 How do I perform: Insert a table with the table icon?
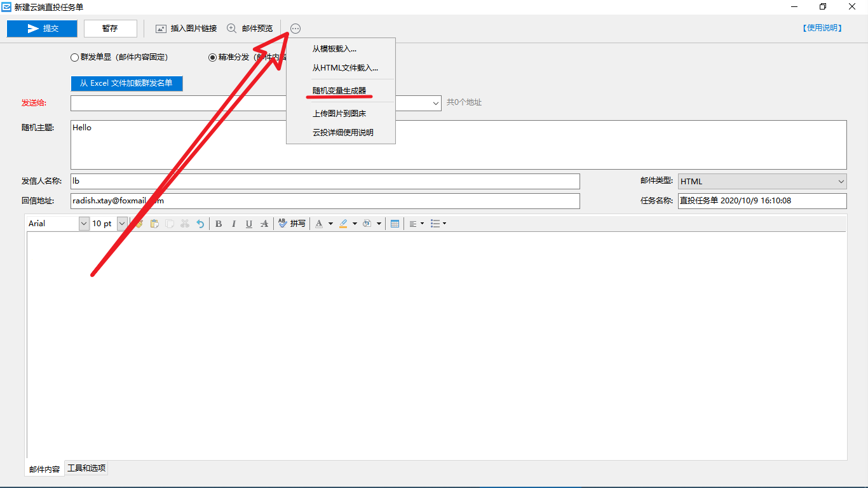click(x=395, y=224)
